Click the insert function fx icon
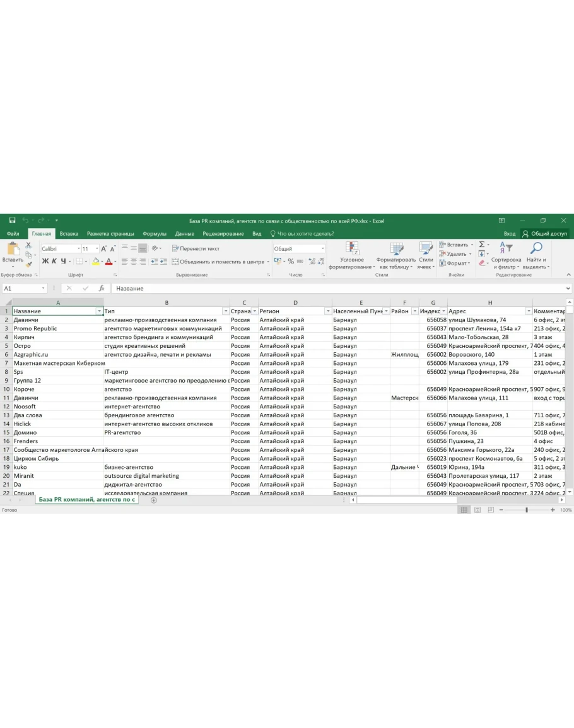The width and height of the screenshot is (574, 728). coord(102,288)
